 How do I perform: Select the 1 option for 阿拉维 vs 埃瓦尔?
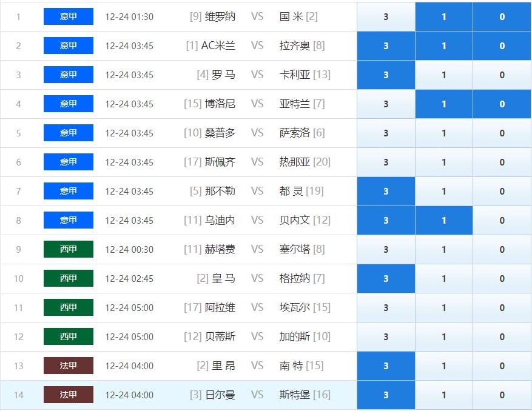[x=444, y=308]
